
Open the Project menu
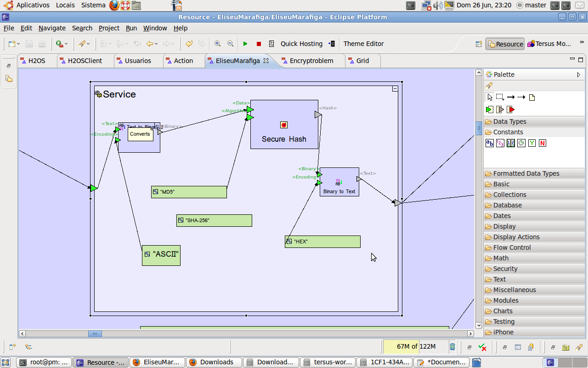click(x=109, y=28)
